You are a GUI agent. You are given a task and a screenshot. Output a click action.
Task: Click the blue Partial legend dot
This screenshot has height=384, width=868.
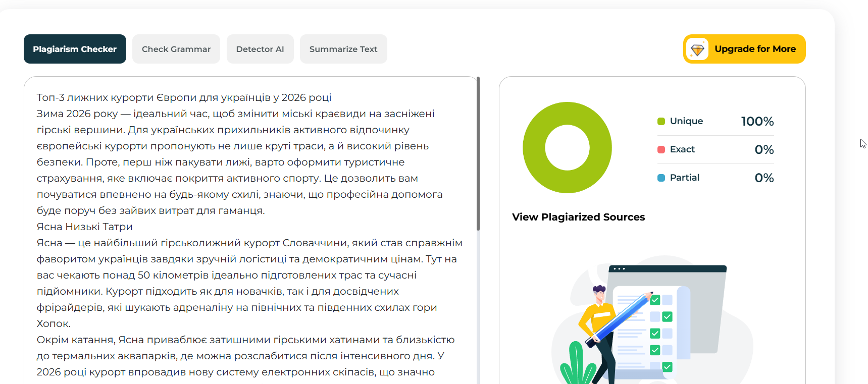[661, 178]
